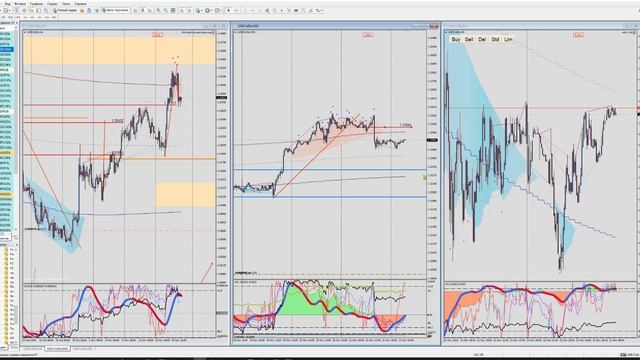Screen dimensions: 640x360
Task: Select the blue highlighted symbol in Market Watch
Action: tap(7, 49)
